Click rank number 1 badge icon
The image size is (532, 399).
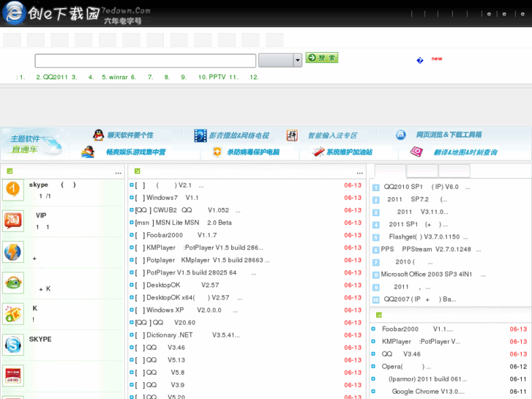click(375, 187)
